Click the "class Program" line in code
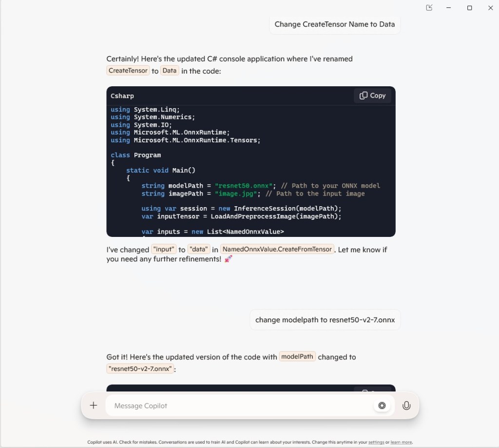Viewport: 499px width, 448px height. point(135,155)
